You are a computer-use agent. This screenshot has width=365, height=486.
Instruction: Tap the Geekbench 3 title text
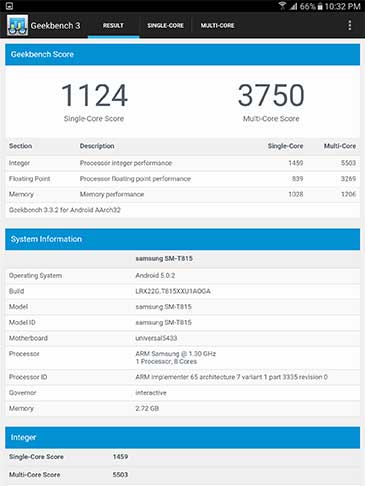coord(55,26)
